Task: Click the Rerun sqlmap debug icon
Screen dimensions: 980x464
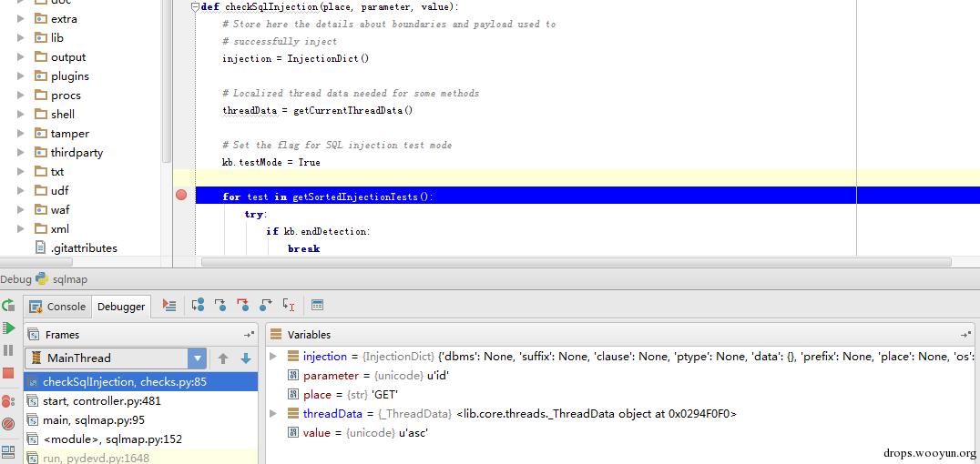Action: pyautogui.click(x=8, y=306)
